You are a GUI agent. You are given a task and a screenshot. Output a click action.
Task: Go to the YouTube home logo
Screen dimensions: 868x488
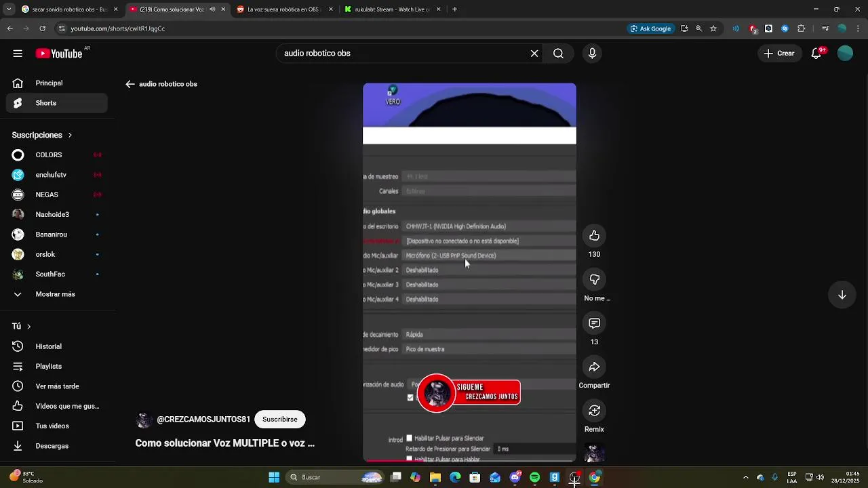coord(59,54)
